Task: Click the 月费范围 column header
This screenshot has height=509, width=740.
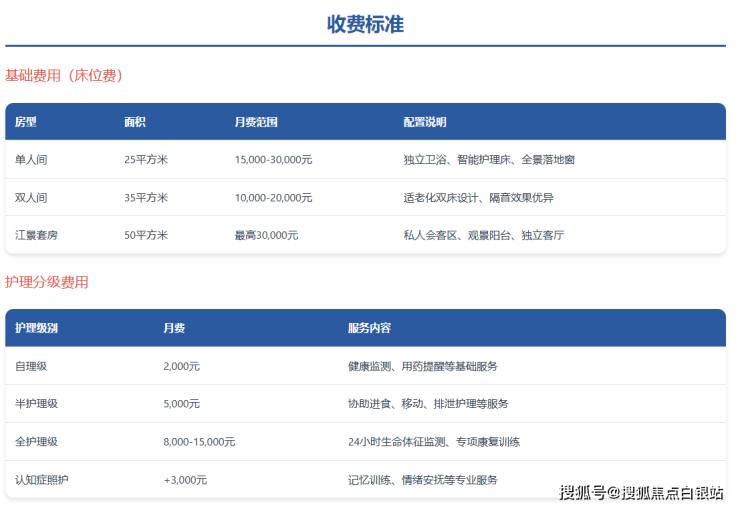Action: (x=256, y=122)
